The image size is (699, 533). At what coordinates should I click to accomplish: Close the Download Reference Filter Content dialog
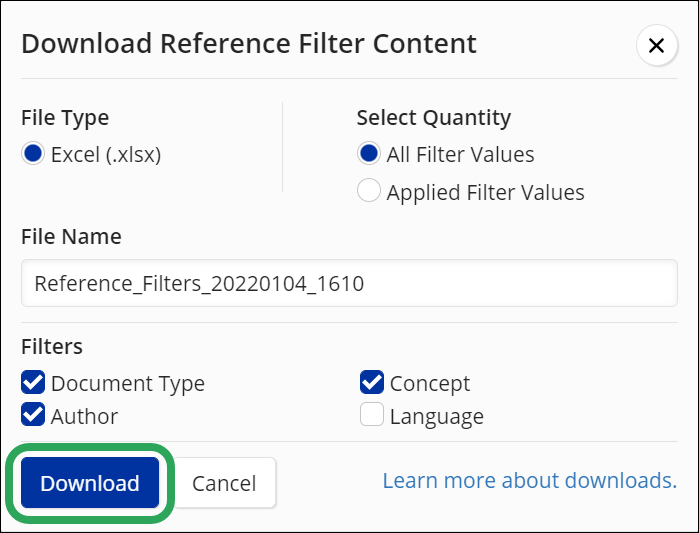[657, 45]
